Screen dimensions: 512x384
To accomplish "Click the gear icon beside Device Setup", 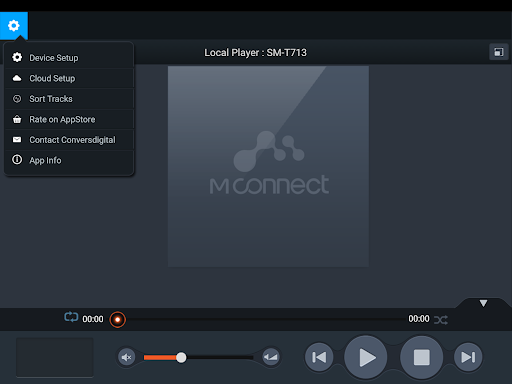I will click(x=17, y=57).
